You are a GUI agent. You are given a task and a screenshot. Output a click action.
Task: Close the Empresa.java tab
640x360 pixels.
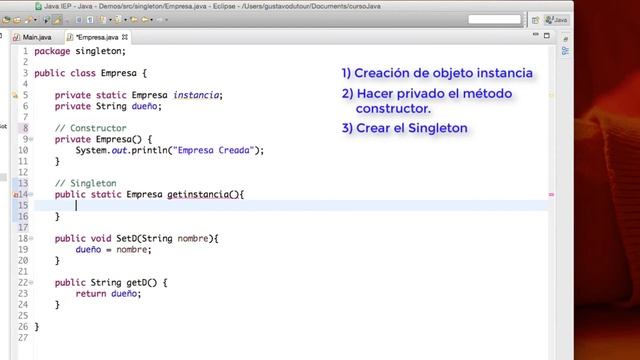pyautogui.click(x=125, y=37)
